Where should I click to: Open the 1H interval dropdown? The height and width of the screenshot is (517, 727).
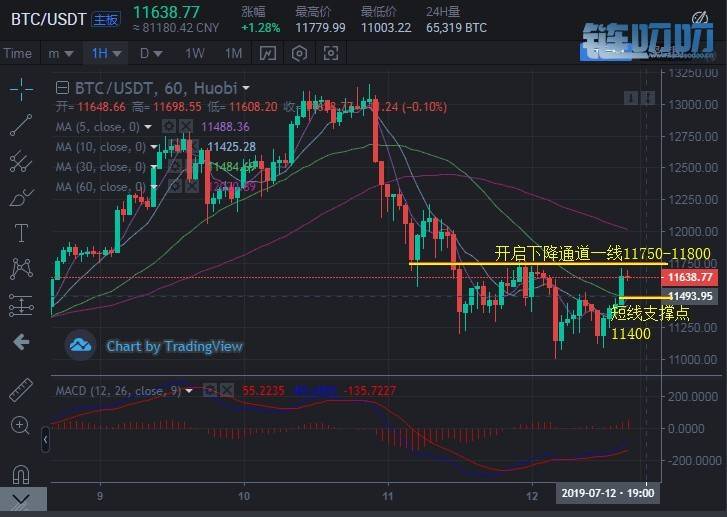106,54
